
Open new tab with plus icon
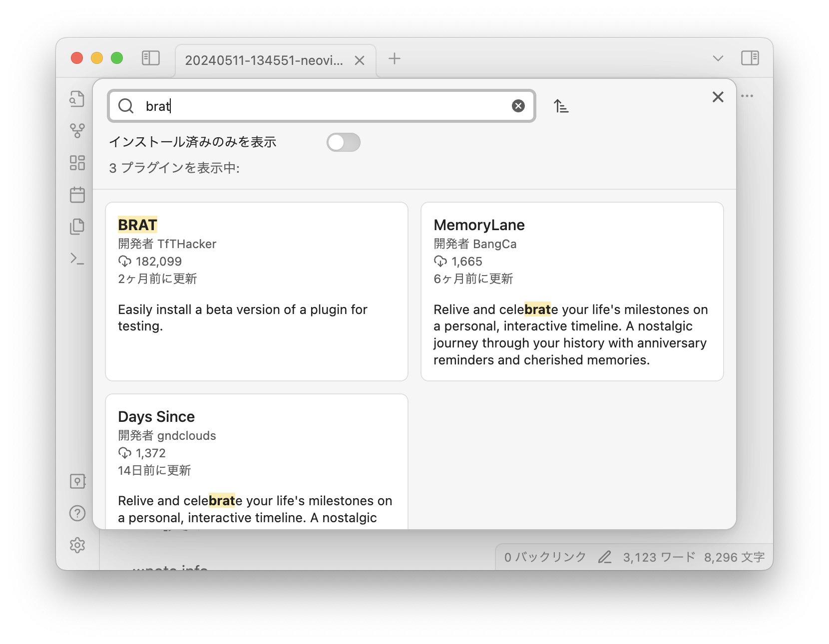pos(395,58)
